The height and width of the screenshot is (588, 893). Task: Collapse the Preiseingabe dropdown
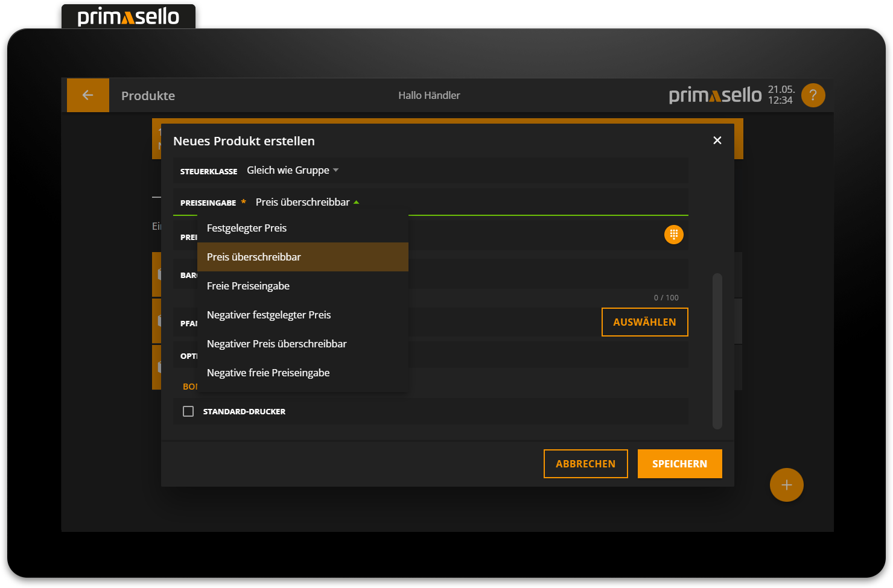click(x=307, y=202)
